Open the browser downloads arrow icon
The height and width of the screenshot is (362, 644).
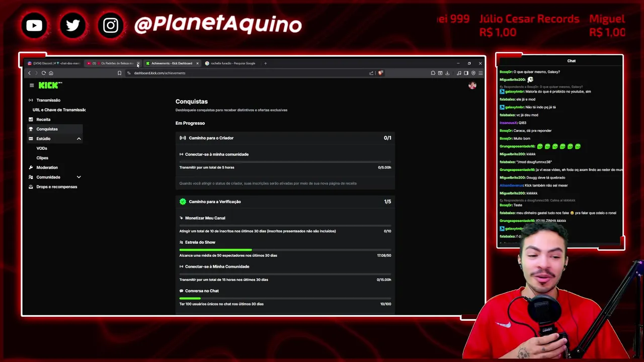[447, 73]
